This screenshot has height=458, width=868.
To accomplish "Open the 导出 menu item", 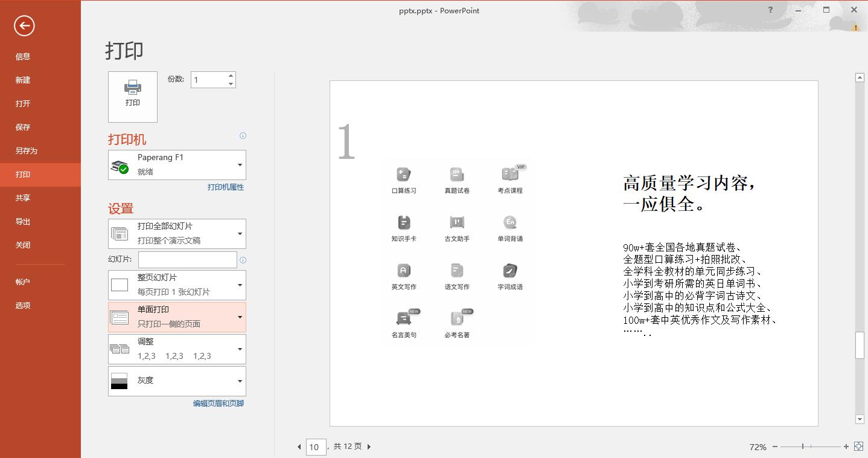I will (23, 222).
